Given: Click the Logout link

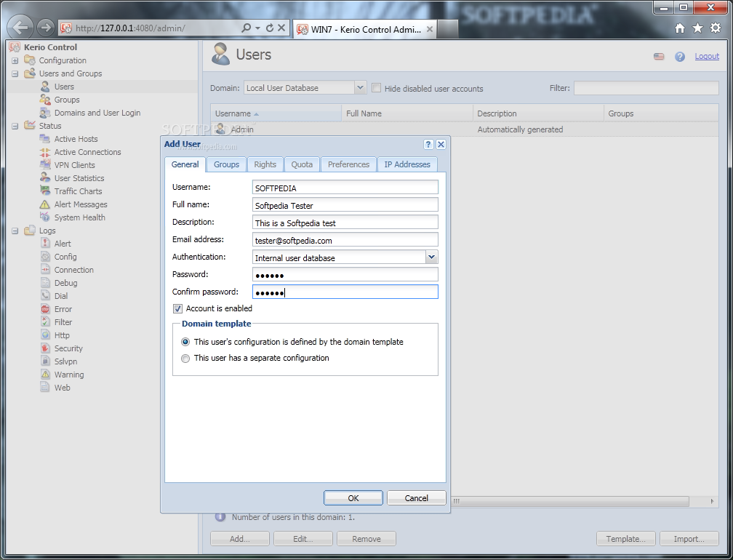Looking at the screenshot, I should click(707, 57).
